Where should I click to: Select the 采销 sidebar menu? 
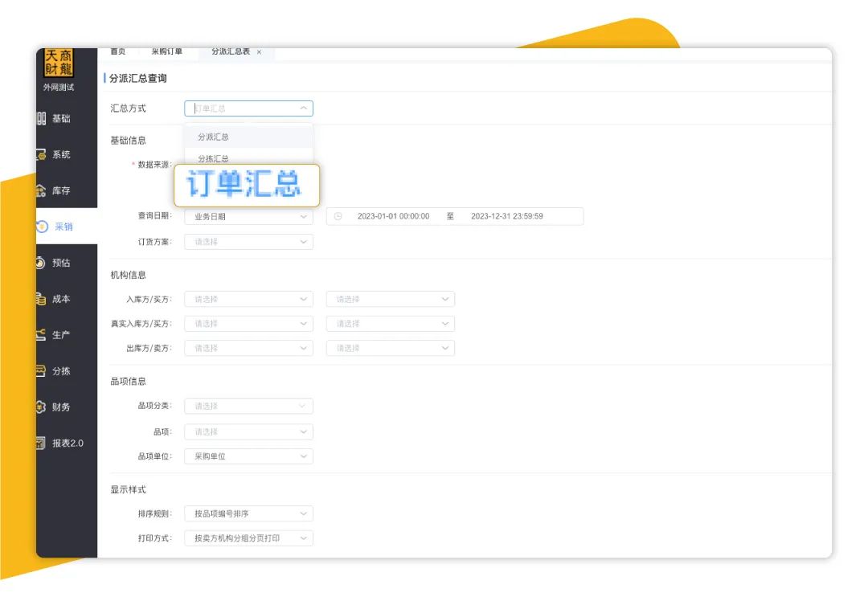point(67,227)
